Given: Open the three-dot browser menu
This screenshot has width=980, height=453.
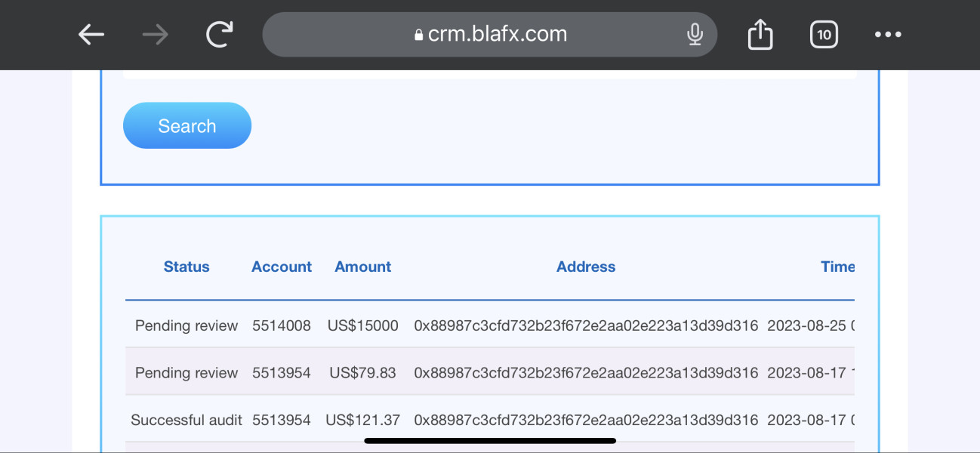Looking at the screenshot, I should 888,35.
